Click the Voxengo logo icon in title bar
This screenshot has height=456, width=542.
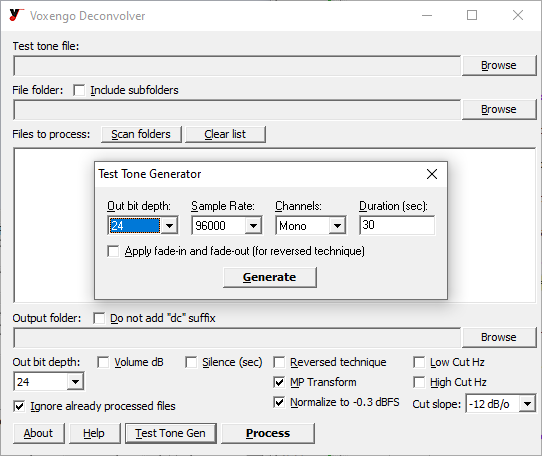(16, 15)
